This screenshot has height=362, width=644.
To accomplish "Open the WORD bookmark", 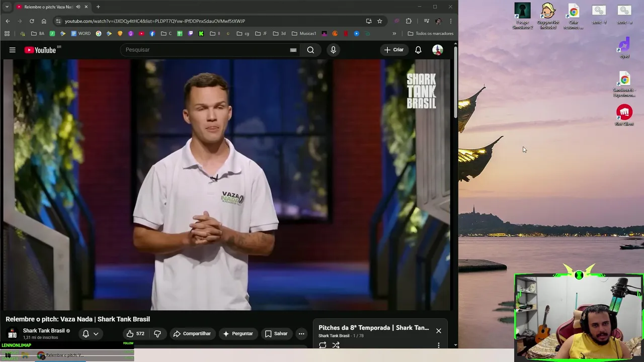I will [x=81, y=34].
